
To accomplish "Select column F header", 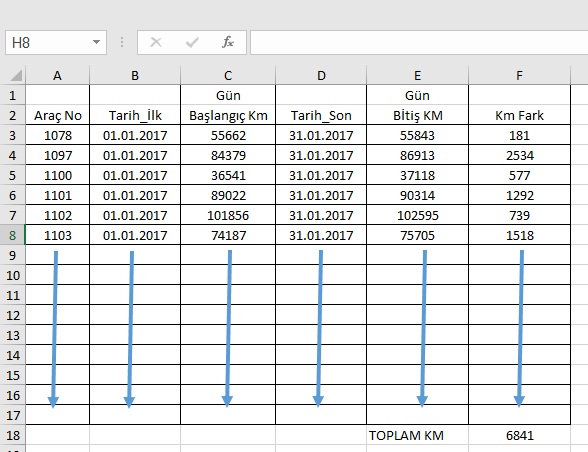I will [519, 75].
